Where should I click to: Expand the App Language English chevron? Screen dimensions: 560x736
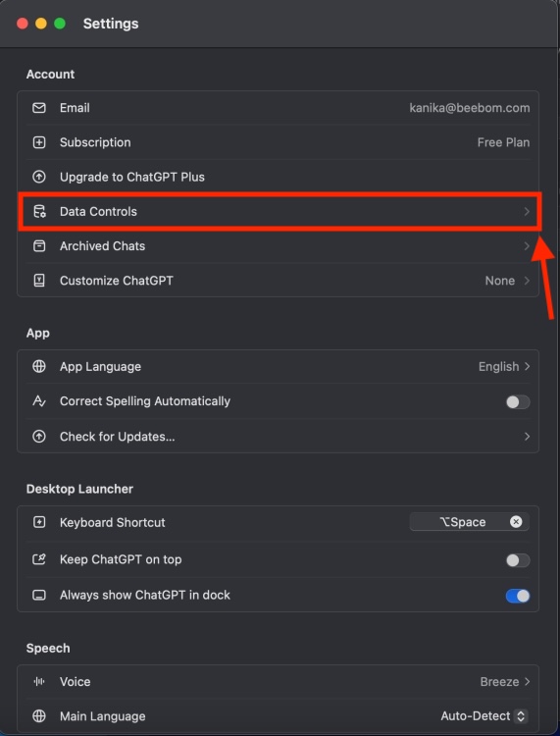[528, 366]
